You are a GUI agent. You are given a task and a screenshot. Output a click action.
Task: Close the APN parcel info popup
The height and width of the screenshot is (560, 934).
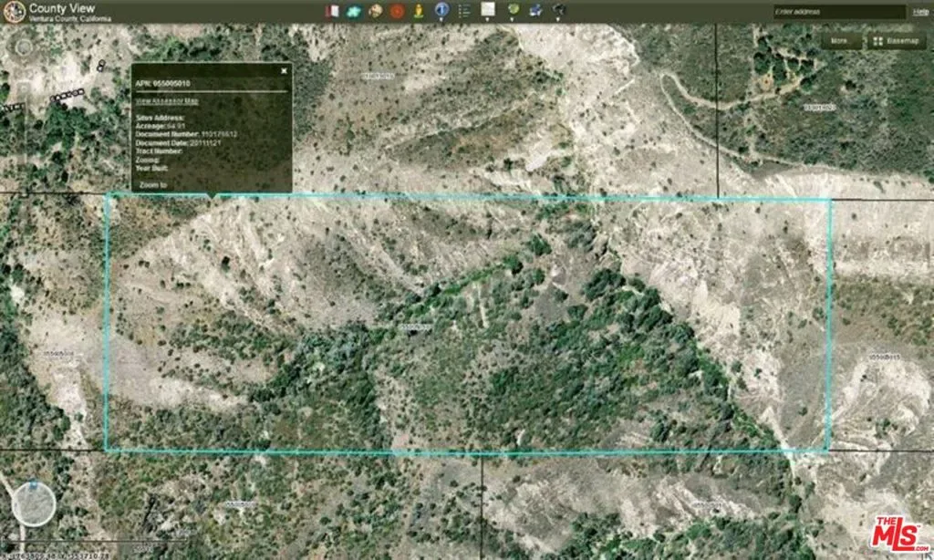(284, 69)
